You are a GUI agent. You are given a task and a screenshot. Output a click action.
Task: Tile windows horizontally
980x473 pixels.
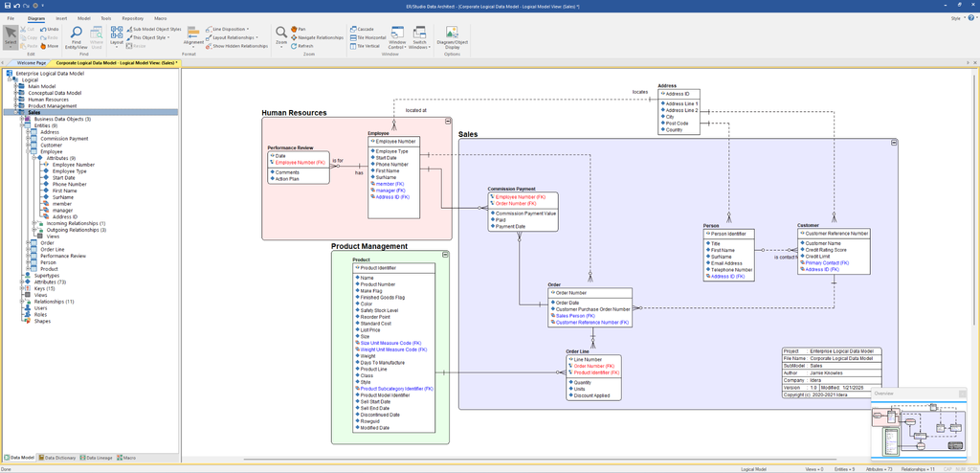coord(367,37)
